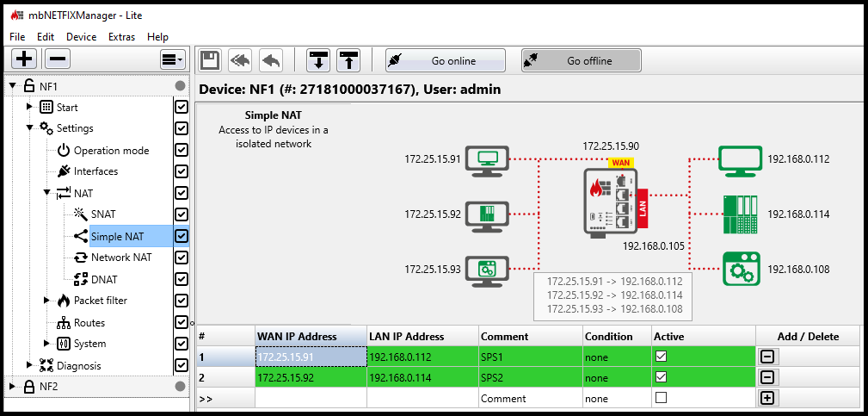The height and width of the screenshot is (416, 868).
Task: Open DNAT settings page
Action: [104, 279]
